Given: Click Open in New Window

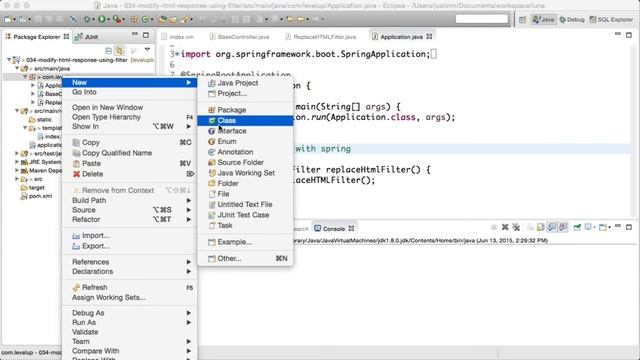Looking at the screenshot, I should point(129,107).
